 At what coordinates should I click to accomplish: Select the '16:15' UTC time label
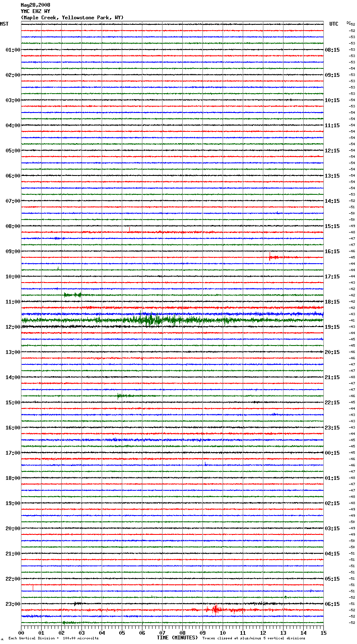pos(332,251)
